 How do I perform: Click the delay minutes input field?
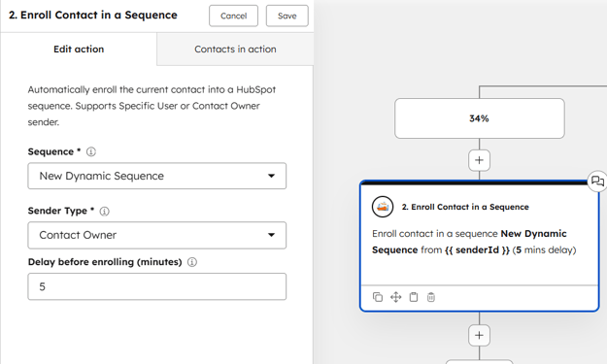[x=157, y=286]
